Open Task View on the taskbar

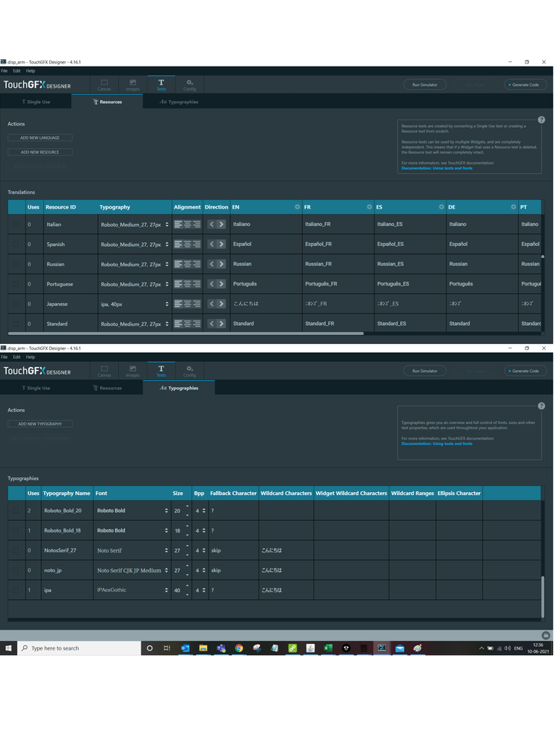[x=167, y=648]
